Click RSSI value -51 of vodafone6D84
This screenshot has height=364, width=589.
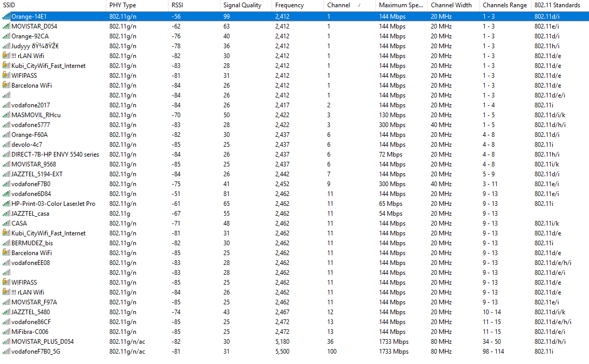point(176,194)
